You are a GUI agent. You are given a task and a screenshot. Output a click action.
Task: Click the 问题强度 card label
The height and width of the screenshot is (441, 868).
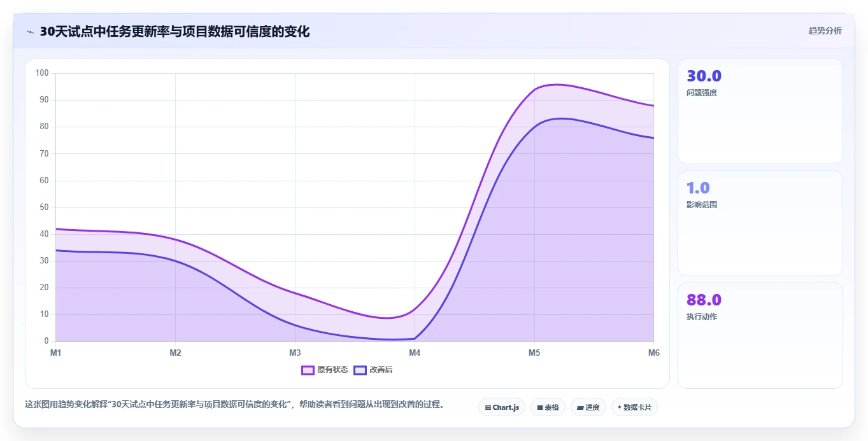click(702, 93)
